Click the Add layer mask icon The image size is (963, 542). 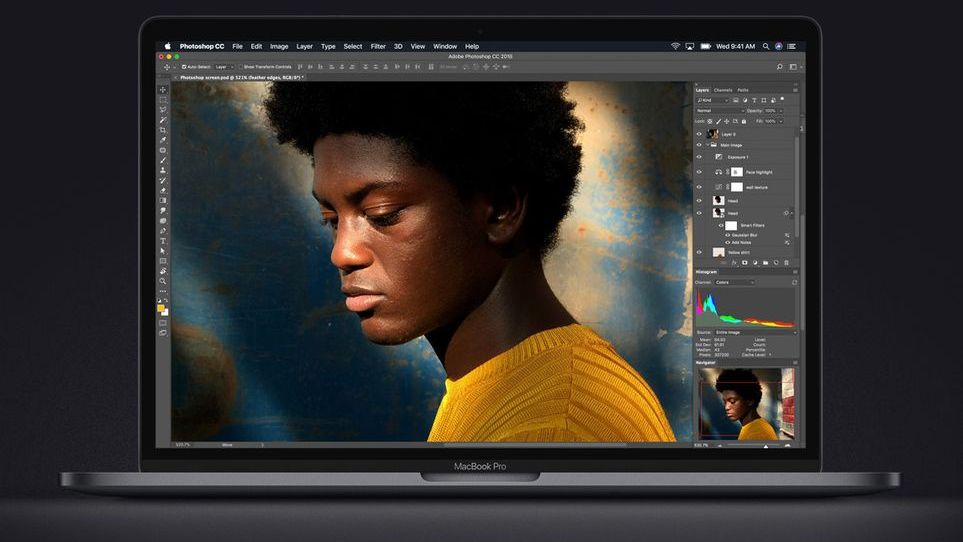click(x=744, y=263)
